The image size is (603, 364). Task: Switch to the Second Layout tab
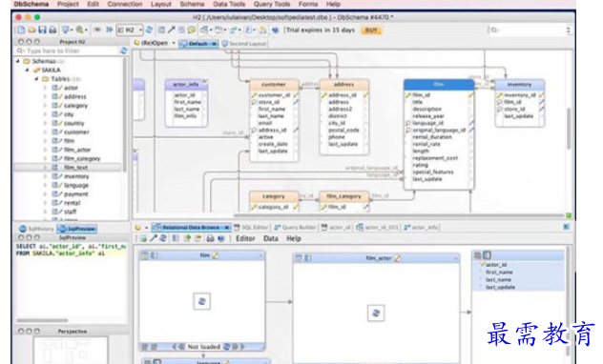pyautogui.click(x=244, y=44)
